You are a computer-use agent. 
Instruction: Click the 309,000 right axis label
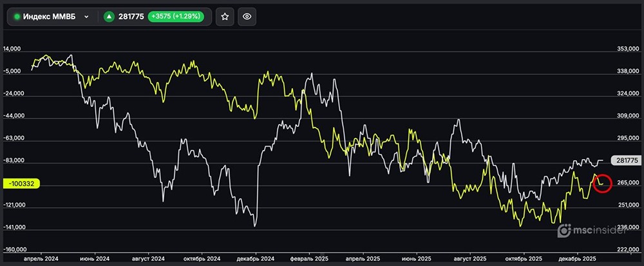click(627, 116)
